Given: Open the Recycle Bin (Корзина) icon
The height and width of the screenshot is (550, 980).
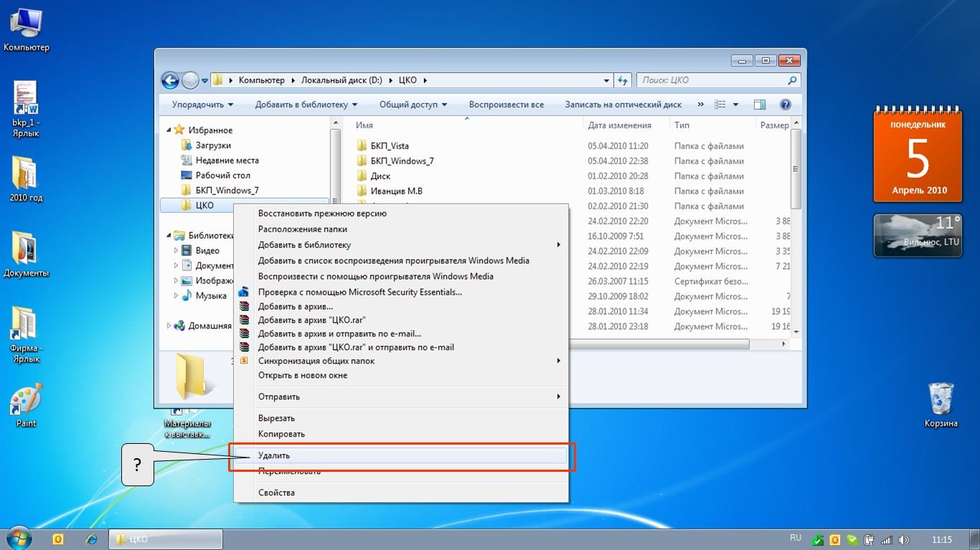Looking at the screenshot, I should [x=941, y=402].
